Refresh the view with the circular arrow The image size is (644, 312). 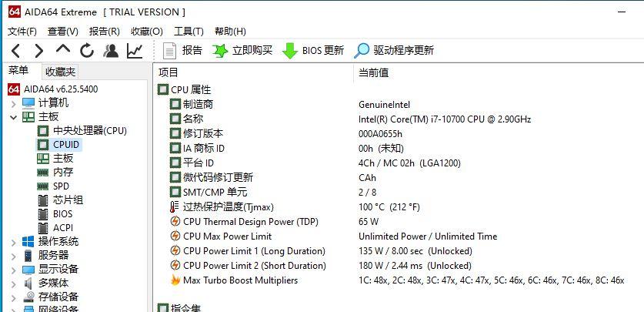(x=87, y=51)
